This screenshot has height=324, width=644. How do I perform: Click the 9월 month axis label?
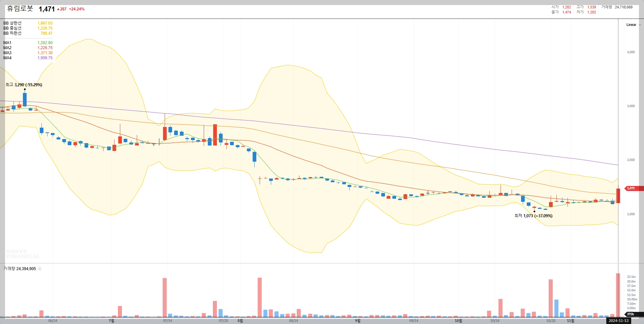[x=358, y=321]
